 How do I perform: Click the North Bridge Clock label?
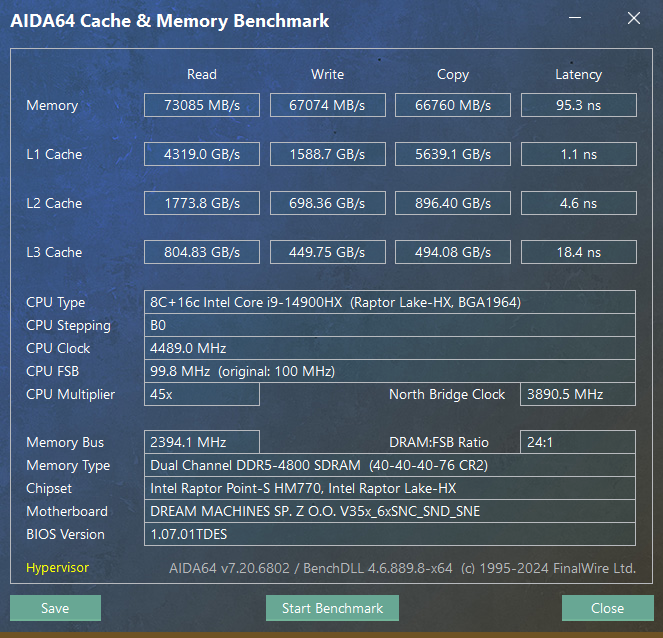pyautogui.click(x=447, y=394)
